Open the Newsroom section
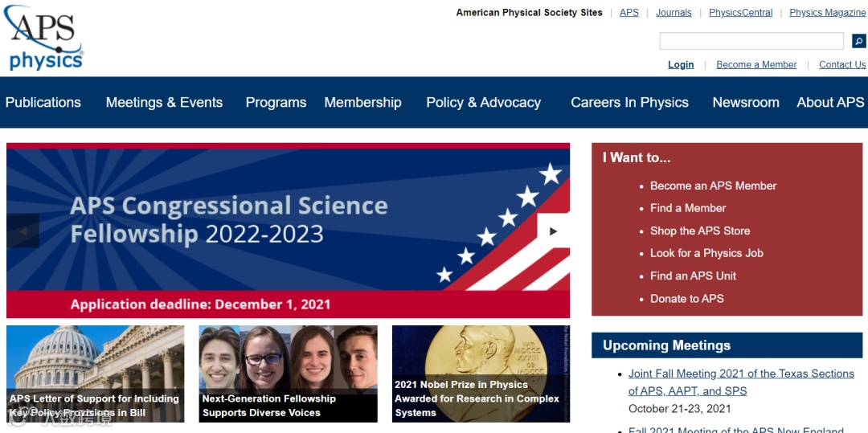The width and height of the screenshot is (868, 433). pyautogui.click(x=746, y=102)
